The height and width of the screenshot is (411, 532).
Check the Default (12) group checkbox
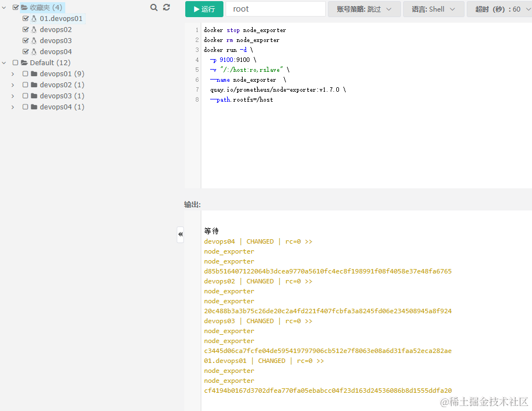15,62
